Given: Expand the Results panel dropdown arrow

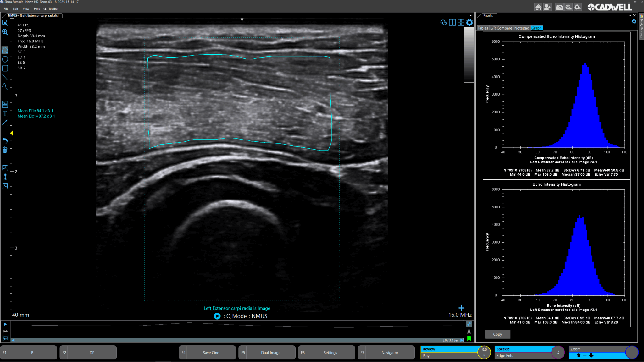Looking at the screenshot, I should (630, 15).
